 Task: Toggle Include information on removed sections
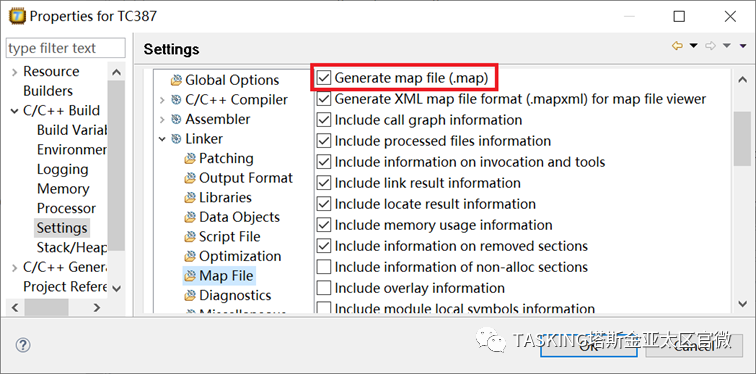pyautogui.click(x=324, y=246)
